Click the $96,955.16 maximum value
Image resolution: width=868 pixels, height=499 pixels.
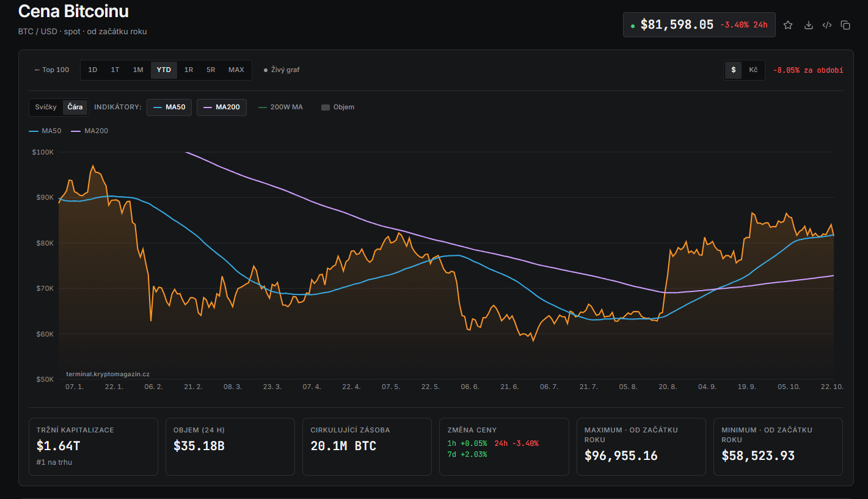(621, 456)
